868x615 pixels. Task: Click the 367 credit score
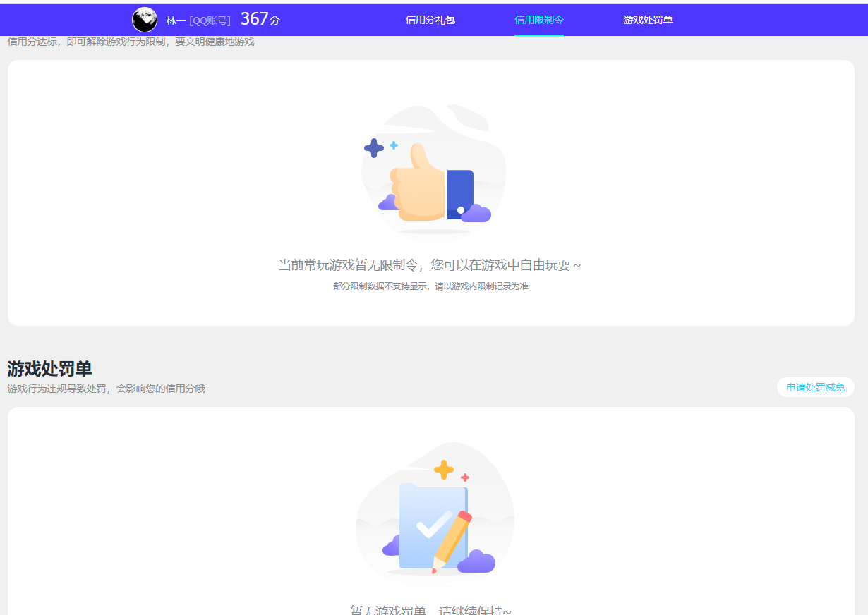point(254,19)
